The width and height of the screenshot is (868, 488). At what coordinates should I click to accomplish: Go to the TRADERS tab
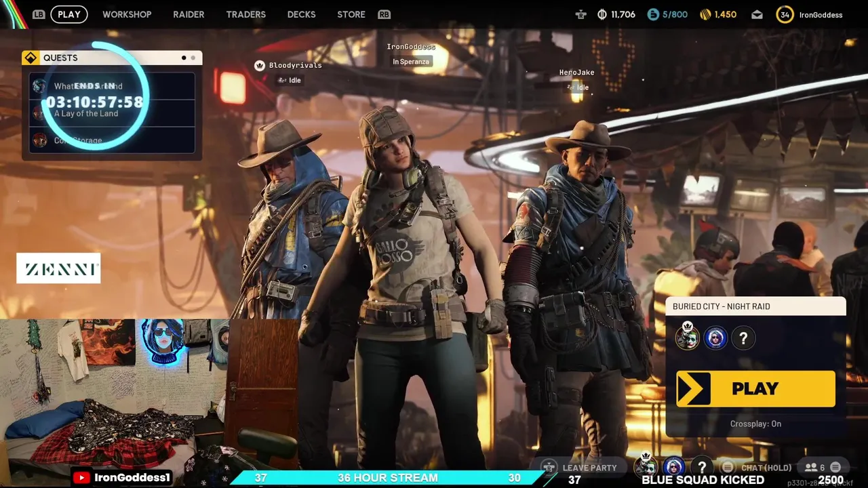pyautogui.click(x=245, y=14)
